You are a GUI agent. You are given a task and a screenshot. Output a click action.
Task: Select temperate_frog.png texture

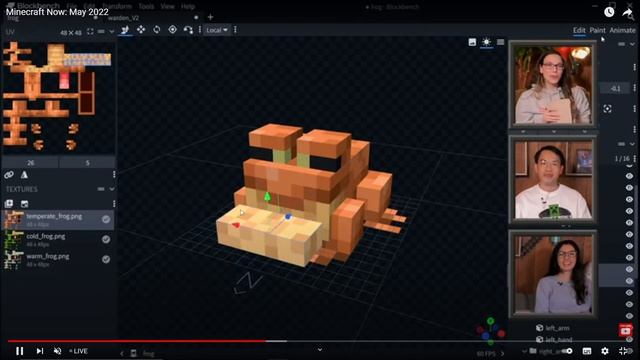pyautogui.click(x=58, y=220)
